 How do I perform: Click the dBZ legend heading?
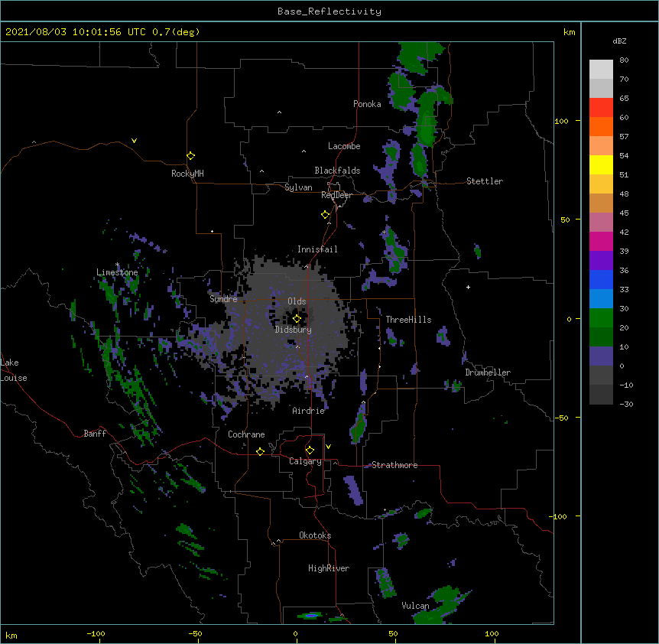[619, 41]
